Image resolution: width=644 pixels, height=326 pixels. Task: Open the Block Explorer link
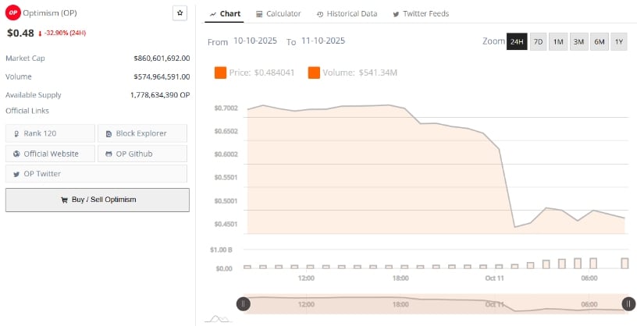click(141, 133)
